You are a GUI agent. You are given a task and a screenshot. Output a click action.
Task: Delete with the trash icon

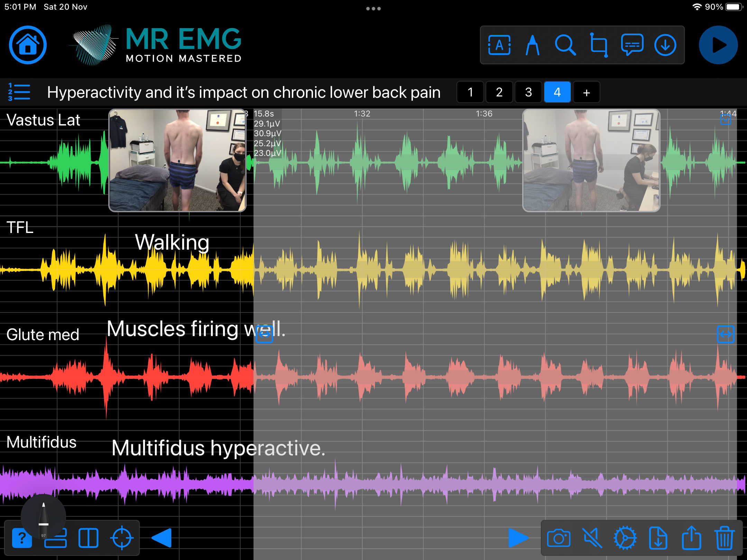click(x=724, y=538)
